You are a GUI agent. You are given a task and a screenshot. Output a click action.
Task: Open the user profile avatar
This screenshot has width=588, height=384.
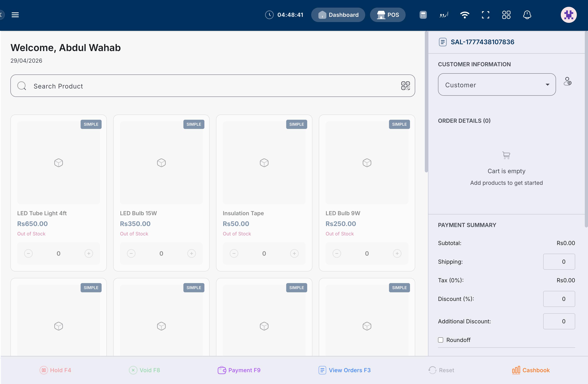tap(568, 15)
